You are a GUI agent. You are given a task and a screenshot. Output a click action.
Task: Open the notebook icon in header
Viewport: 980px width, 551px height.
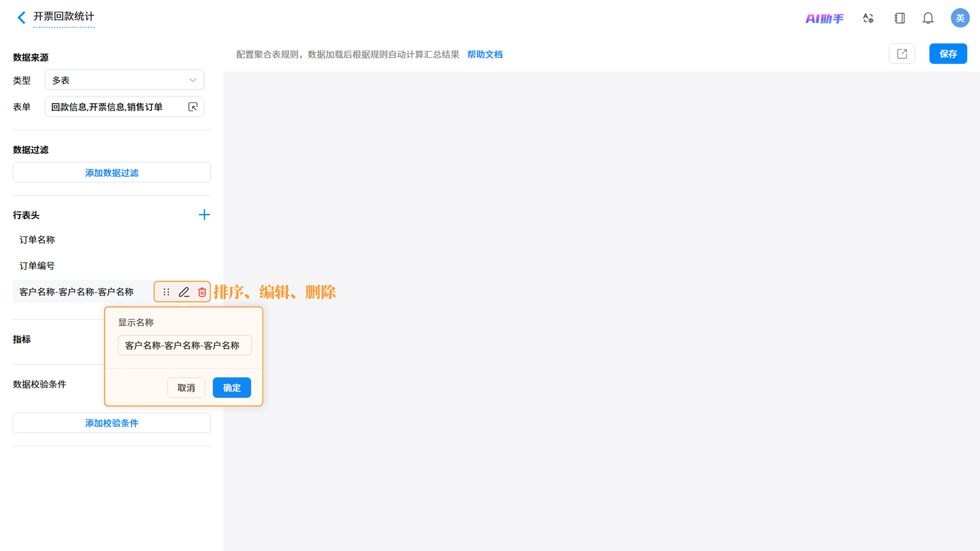[899, 18]
